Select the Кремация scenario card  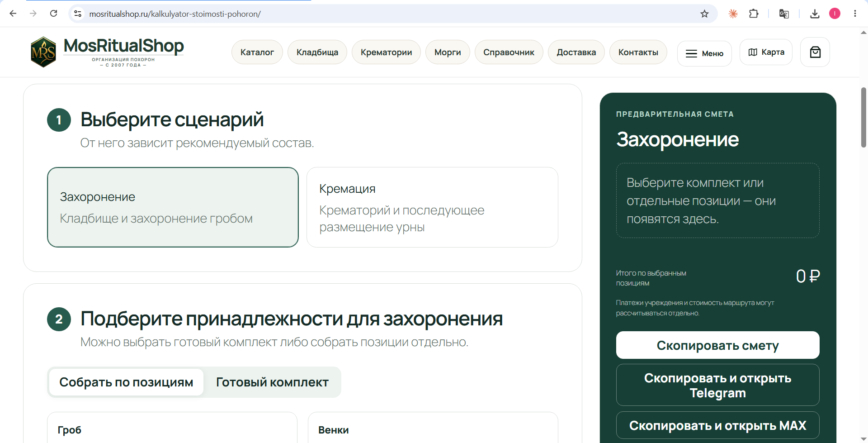click(x=432, y=207)
